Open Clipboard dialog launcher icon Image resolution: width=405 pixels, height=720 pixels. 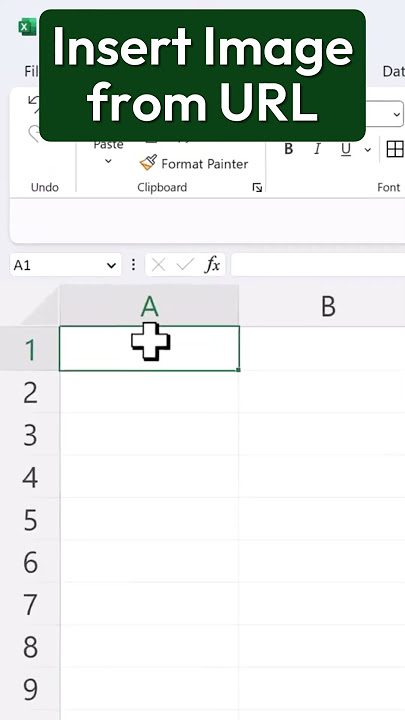tap(257, 187)
